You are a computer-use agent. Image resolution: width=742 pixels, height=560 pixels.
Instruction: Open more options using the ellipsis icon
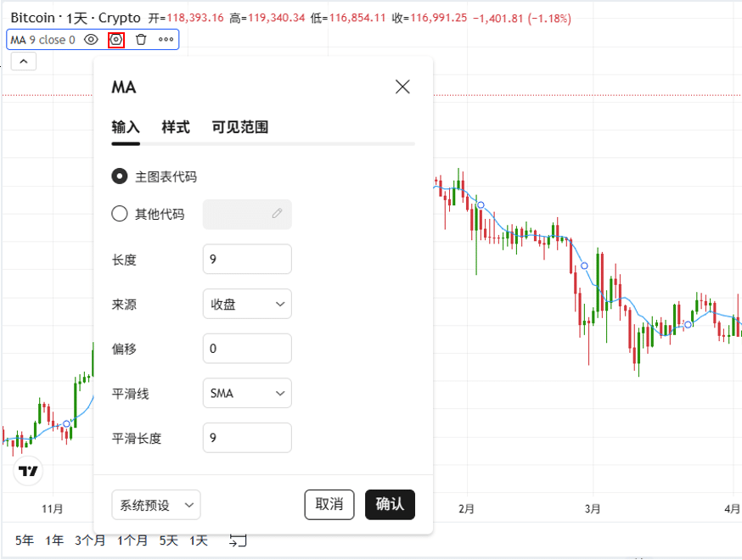click(166, 40)
